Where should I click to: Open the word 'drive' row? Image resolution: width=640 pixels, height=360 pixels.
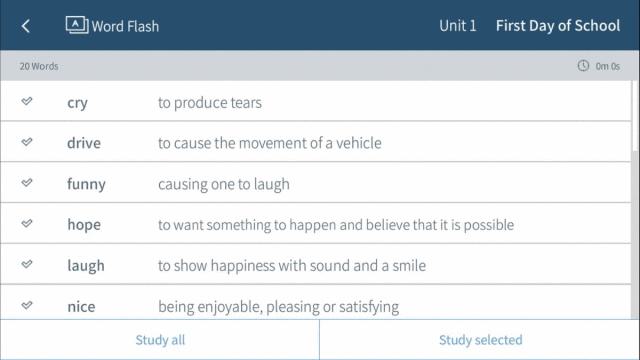click(x=316, y=142)
